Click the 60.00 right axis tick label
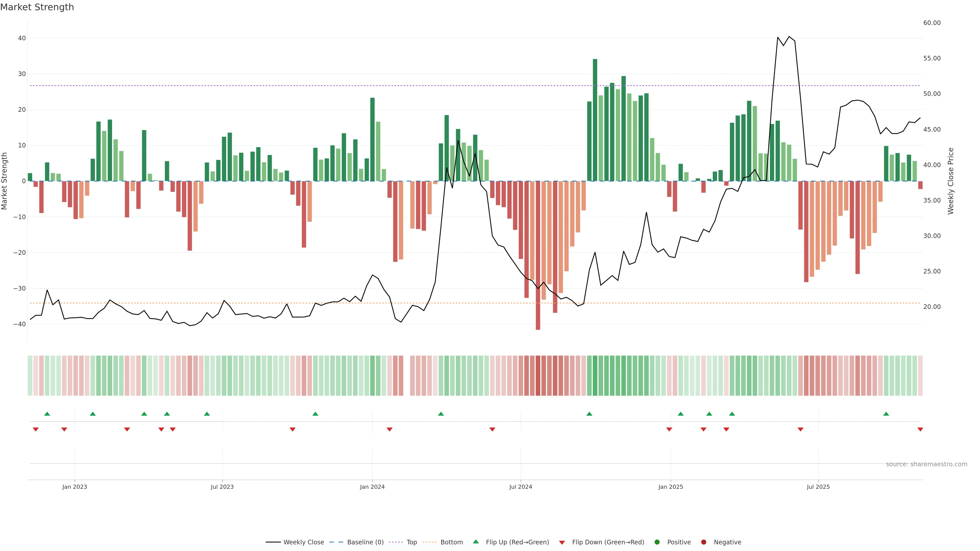This screenshot has height=551, width=980. (x=932, y=23)
